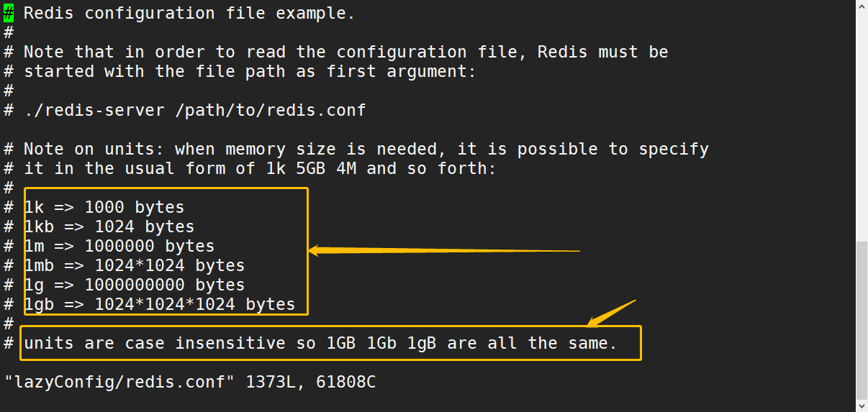Click the green cursor block at file start
This screenshot has width=868, height=412.
point(9,13)
